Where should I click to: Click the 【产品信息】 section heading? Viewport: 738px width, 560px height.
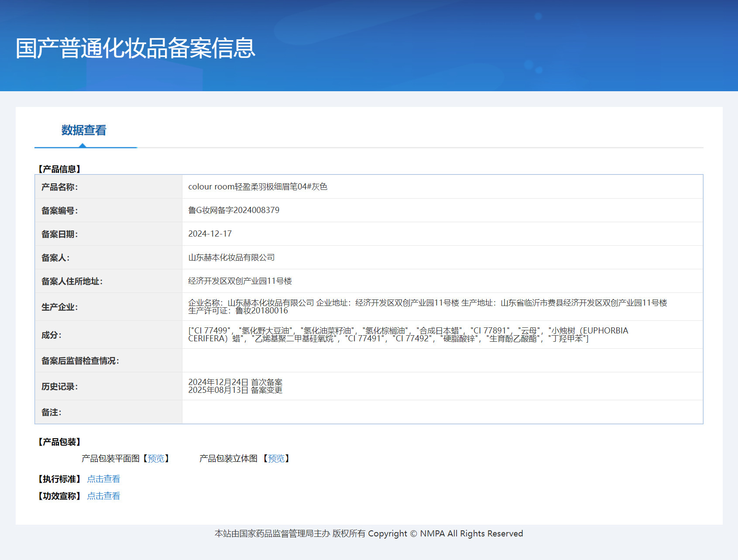59,169
